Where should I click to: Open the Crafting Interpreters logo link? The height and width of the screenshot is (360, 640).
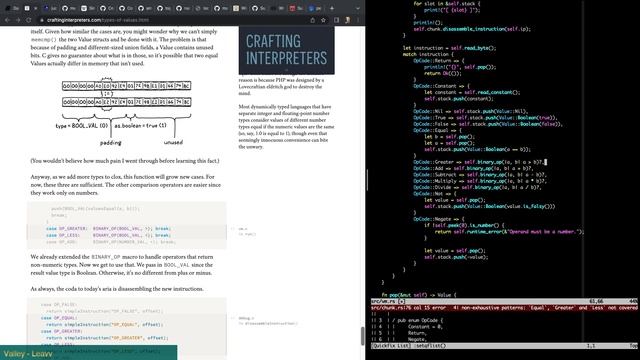pyautogui.click(x=287, y=50)
